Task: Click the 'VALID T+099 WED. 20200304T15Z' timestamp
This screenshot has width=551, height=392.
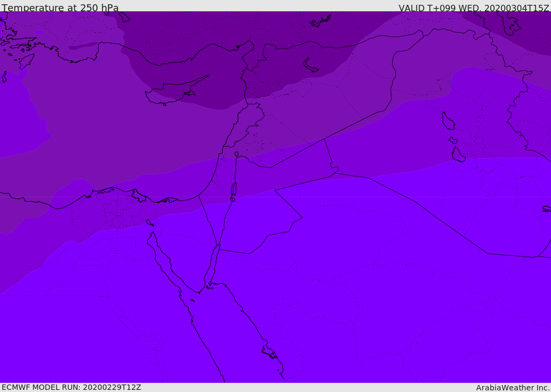Action: [x=474, y=8]
